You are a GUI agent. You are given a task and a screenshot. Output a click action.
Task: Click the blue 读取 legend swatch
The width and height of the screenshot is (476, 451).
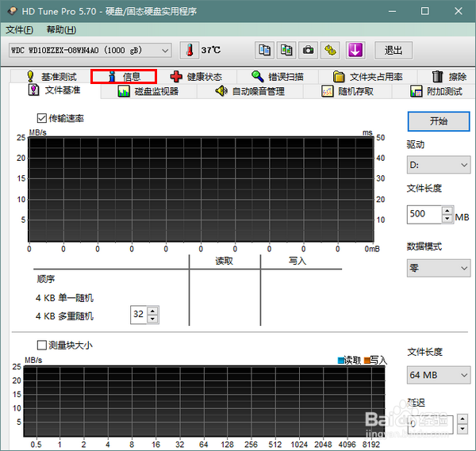click(341, 361)
